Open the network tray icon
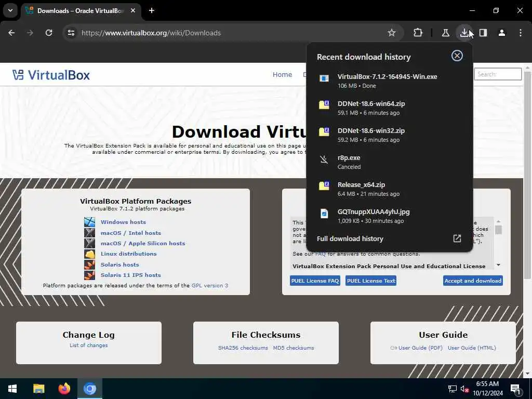Image resolution: width=532 pixels, height=399 pixels. coord(452,389)
